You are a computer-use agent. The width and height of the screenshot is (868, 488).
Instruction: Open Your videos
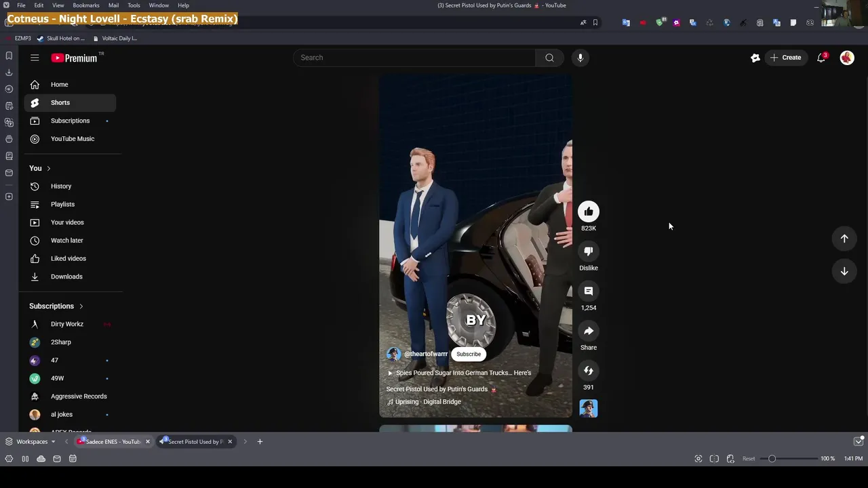point(70,222)
